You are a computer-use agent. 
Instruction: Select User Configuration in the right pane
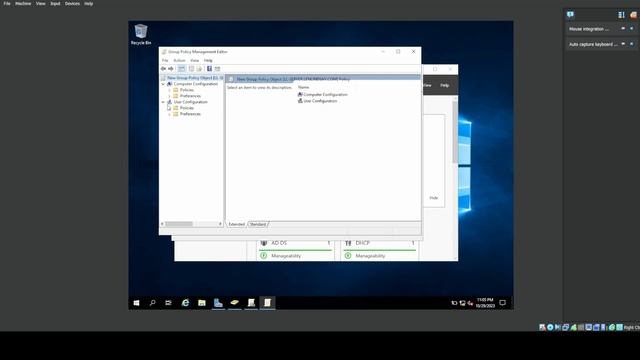[x=320, y=101]
